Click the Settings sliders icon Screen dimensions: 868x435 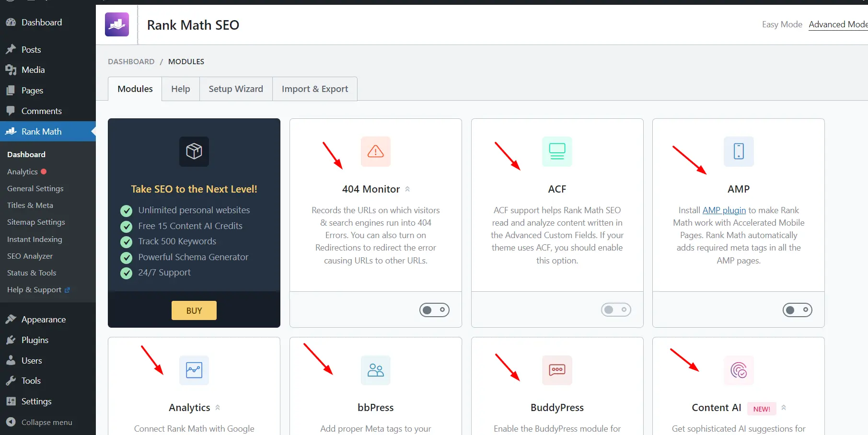pyautogui.click(x=11, y=401)
